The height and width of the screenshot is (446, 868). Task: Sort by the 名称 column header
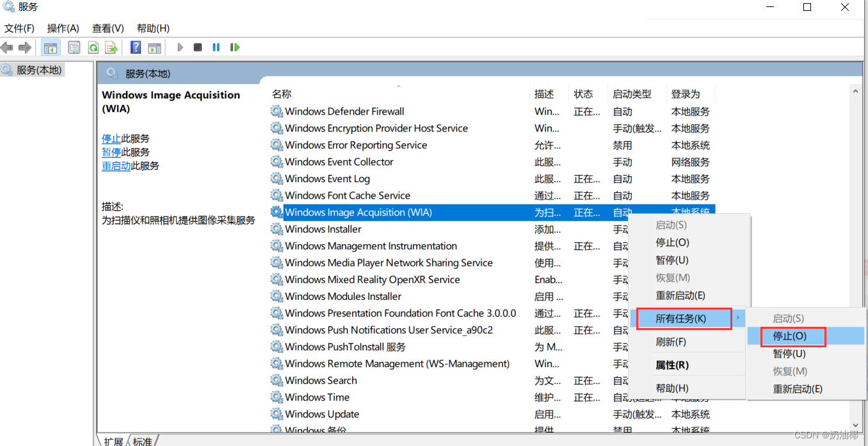(398, 94)
